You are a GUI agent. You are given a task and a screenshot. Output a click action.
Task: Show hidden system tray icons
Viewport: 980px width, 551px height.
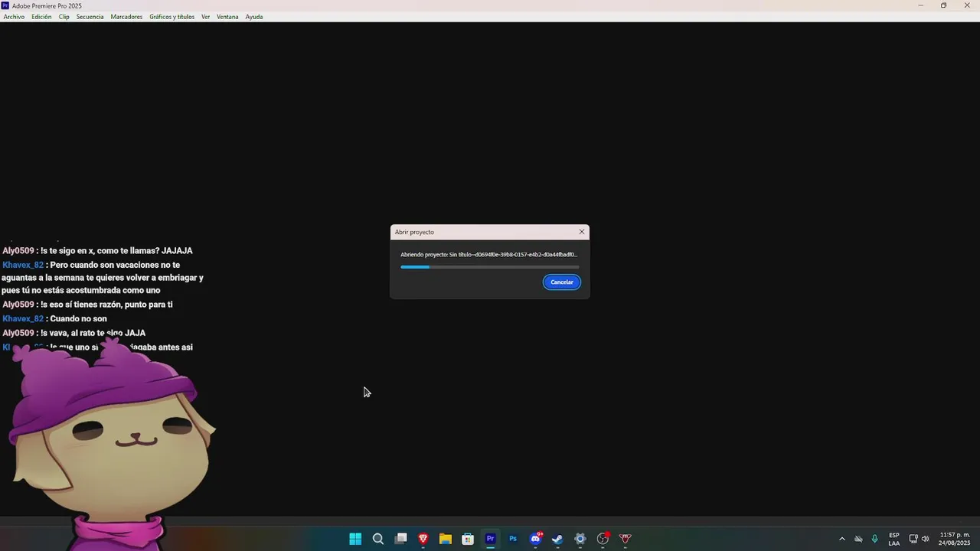tap(842, 539)
